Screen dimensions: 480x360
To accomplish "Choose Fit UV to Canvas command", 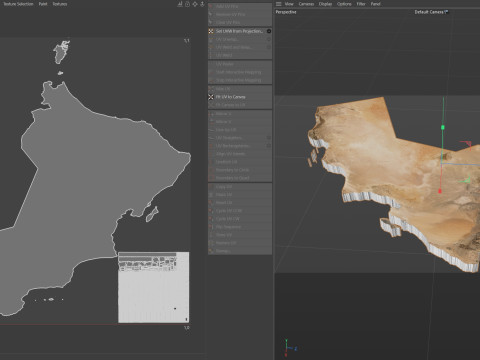I will coord(240,97).
